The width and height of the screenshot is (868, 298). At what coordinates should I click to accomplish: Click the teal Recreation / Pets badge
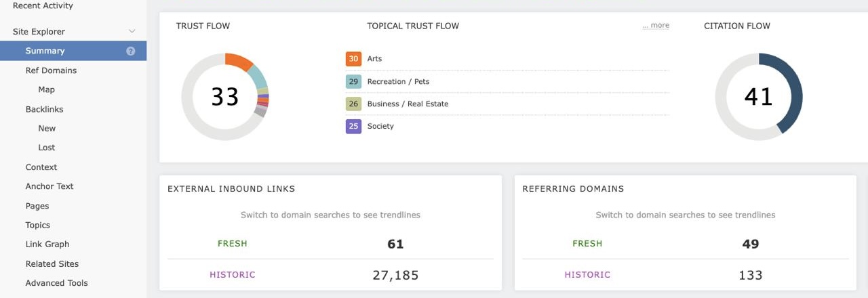click(353, 81)
